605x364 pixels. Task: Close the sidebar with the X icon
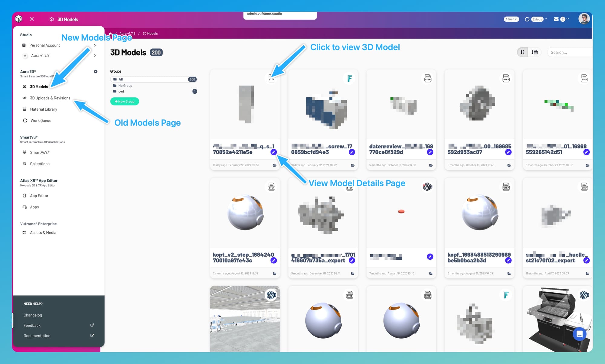32,19
